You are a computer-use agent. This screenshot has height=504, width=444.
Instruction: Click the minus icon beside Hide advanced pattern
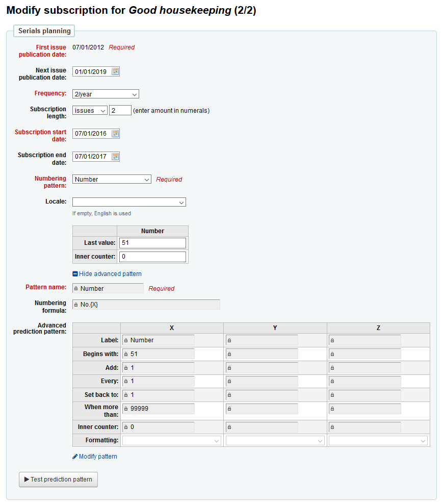(x=75, y=274)
